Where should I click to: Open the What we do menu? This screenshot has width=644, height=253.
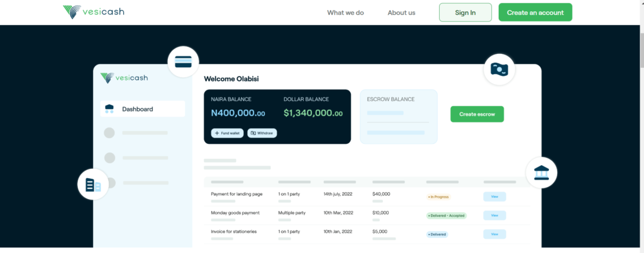click(x=345, y=13)
